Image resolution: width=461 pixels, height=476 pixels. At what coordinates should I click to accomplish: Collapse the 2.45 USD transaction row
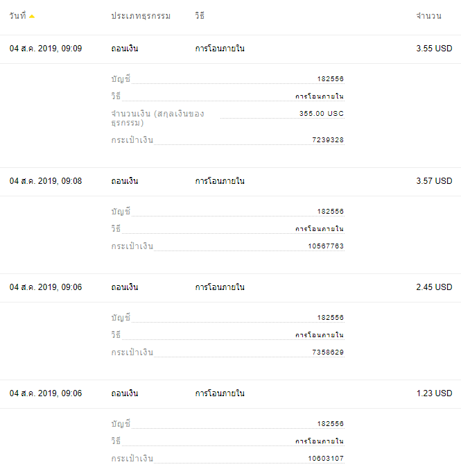click(x=229, y=287)
